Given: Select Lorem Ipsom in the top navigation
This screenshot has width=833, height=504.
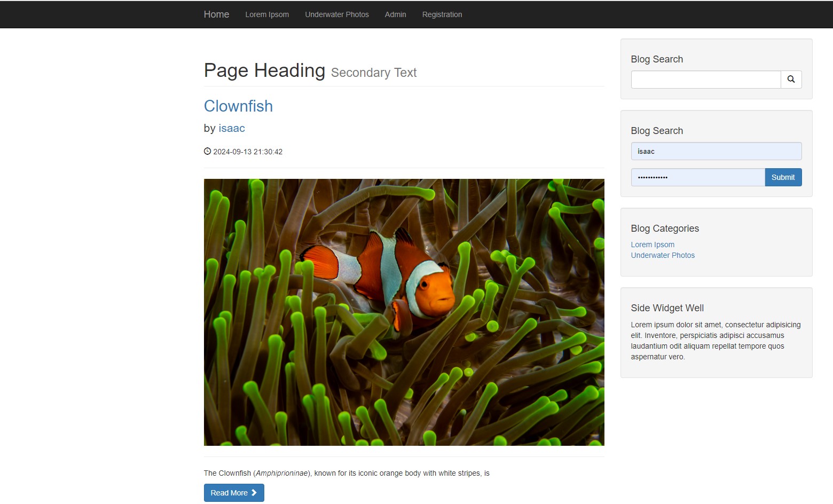Looking at the screenshot, I should click(267, 14).
